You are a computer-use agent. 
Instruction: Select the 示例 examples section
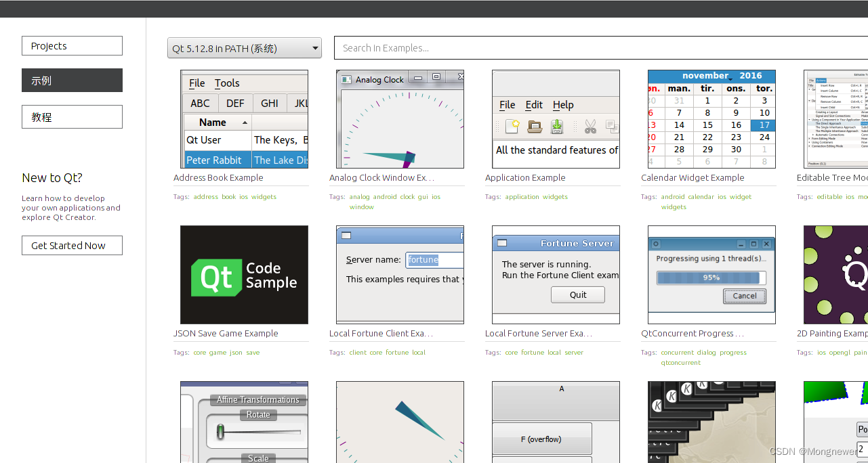click(x=72, y=80)
